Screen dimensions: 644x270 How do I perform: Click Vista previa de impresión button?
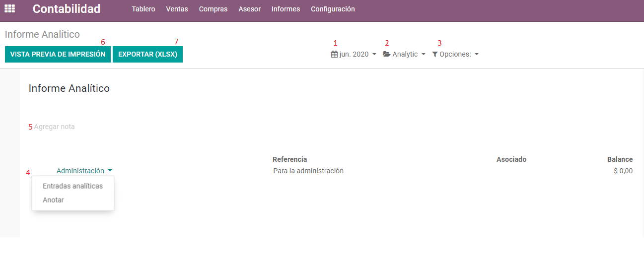click(x=58, y=54)
